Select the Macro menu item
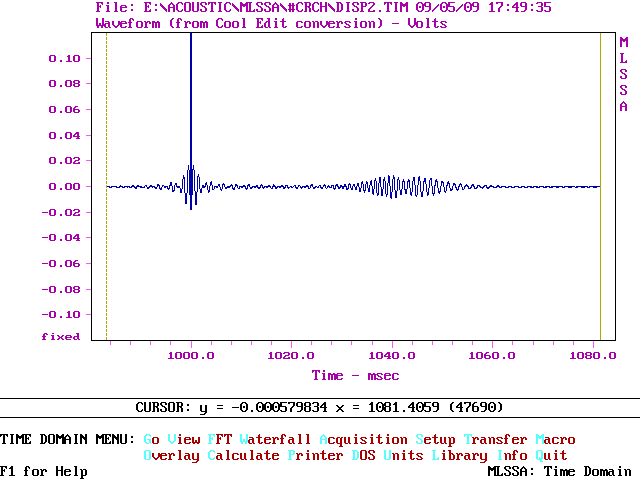 point(556,439)
